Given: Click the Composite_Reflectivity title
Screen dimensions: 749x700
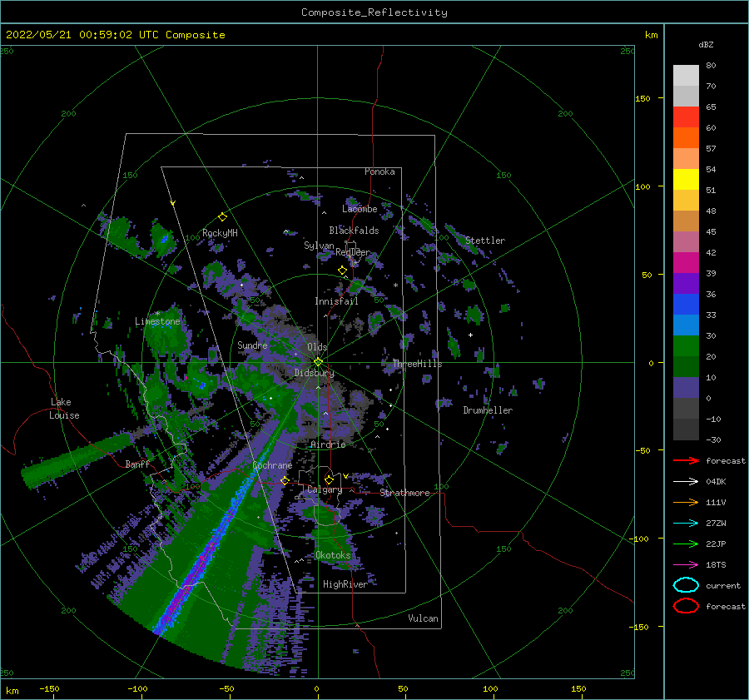Looking at the screenshot, I should (x=374, y=12).
